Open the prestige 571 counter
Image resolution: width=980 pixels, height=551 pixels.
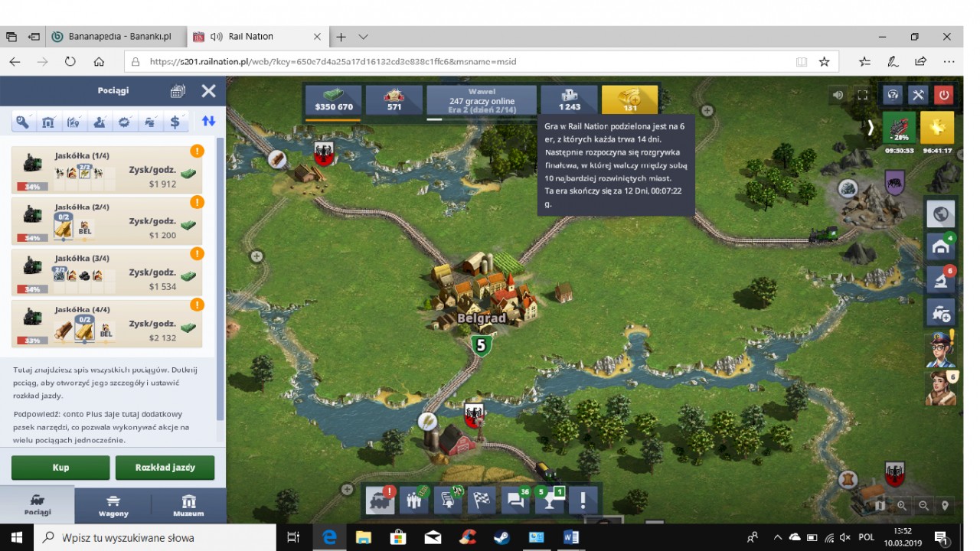[394, 101]
